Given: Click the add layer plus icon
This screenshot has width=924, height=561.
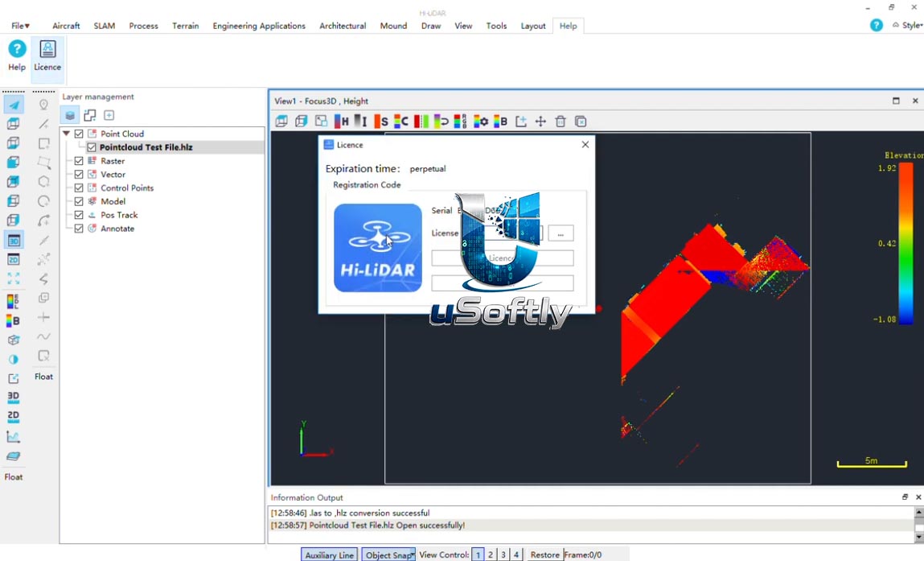Looking at the screenshot, I should pyautogui.click(x=109, y=115).
